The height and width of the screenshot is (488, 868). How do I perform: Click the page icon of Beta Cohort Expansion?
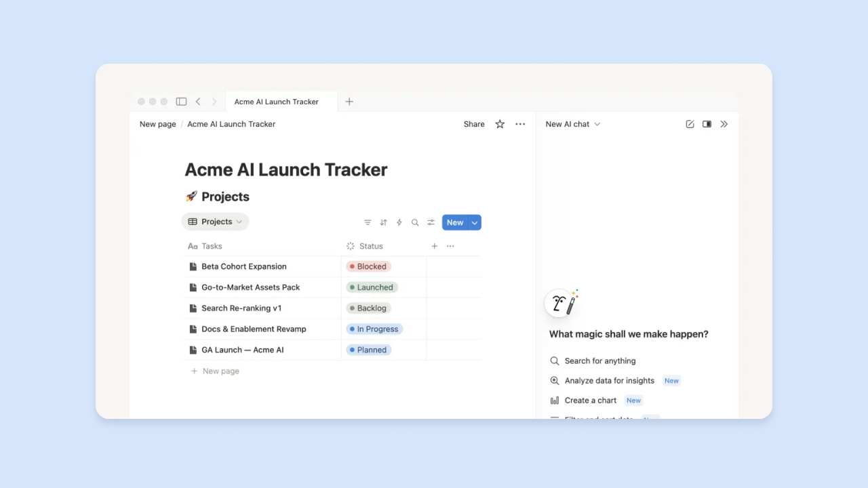click(193, 266)
